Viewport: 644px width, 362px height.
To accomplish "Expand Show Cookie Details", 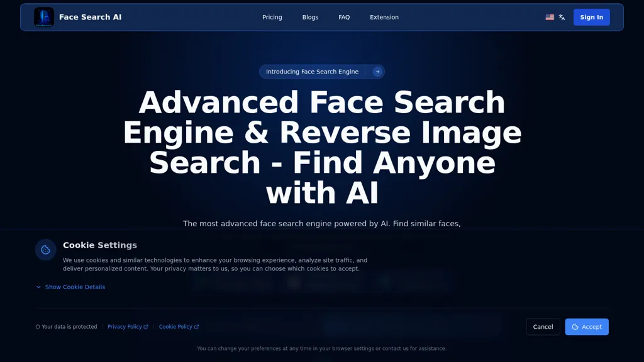I will point(70,287).
